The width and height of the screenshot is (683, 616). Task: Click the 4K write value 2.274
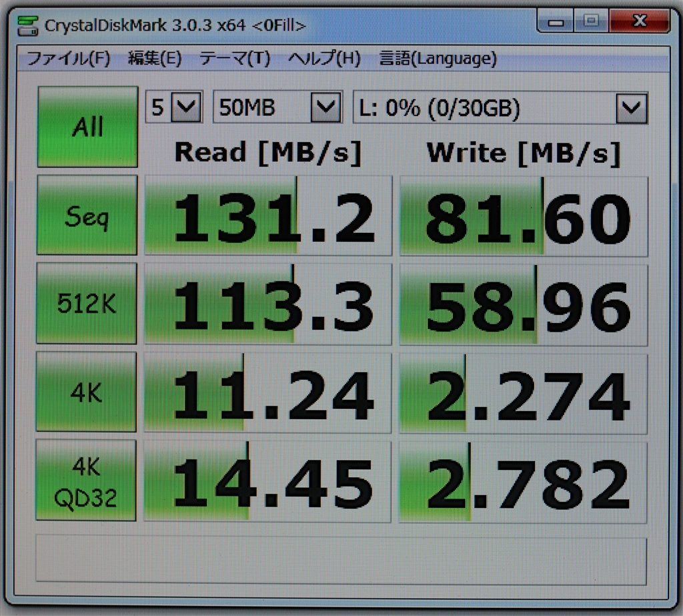pyautogui.click(x=523, y=394)
